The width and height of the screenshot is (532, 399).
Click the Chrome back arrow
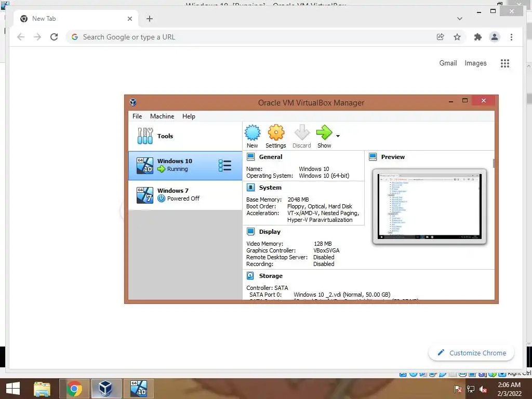pyautogui.click(x=21, y=37)
